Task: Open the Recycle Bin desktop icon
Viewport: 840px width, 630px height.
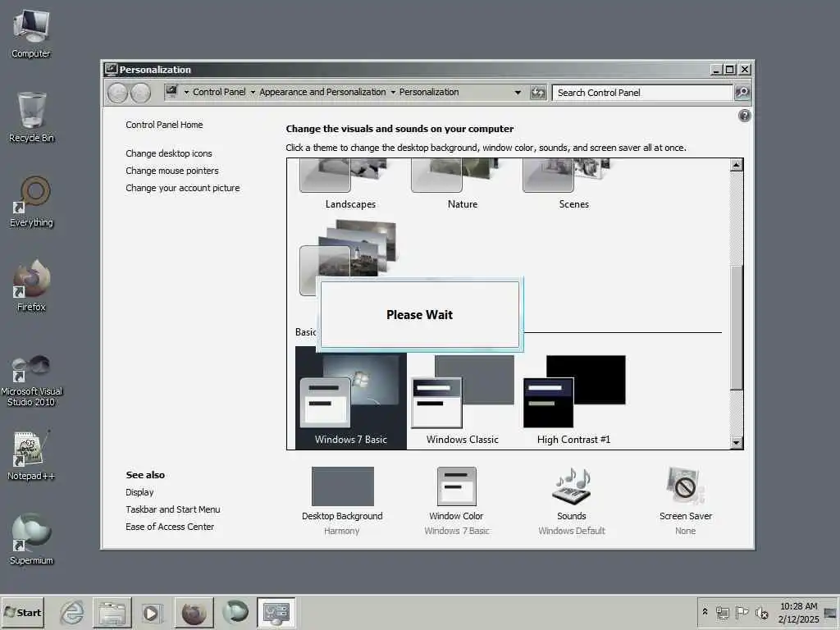Action: point(31,117)
